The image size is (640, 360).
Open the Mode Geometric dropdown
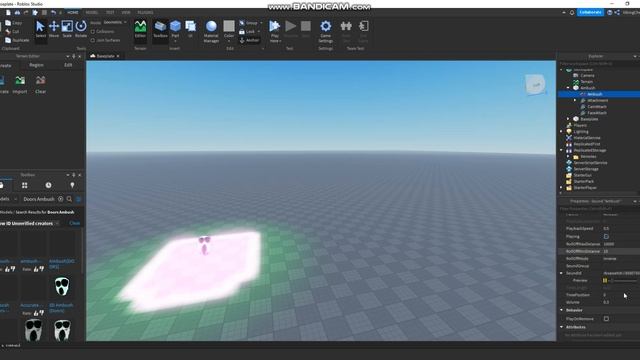click(115, 22)
